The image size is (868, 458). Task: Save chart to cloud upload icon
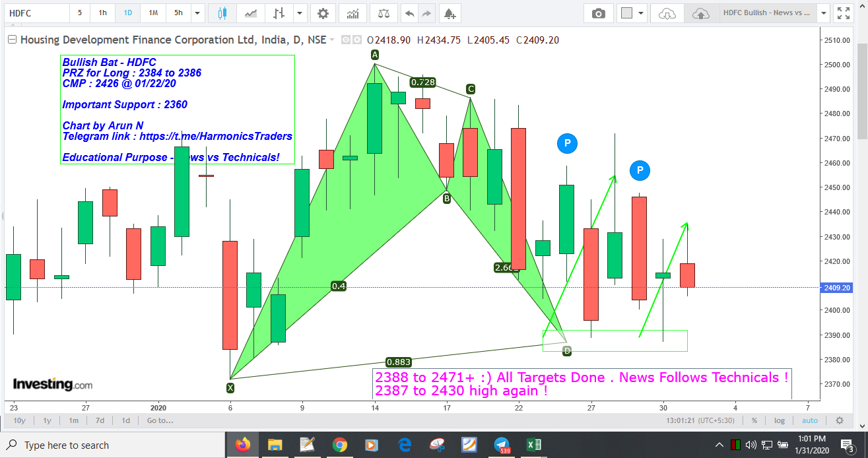point(701,13)
